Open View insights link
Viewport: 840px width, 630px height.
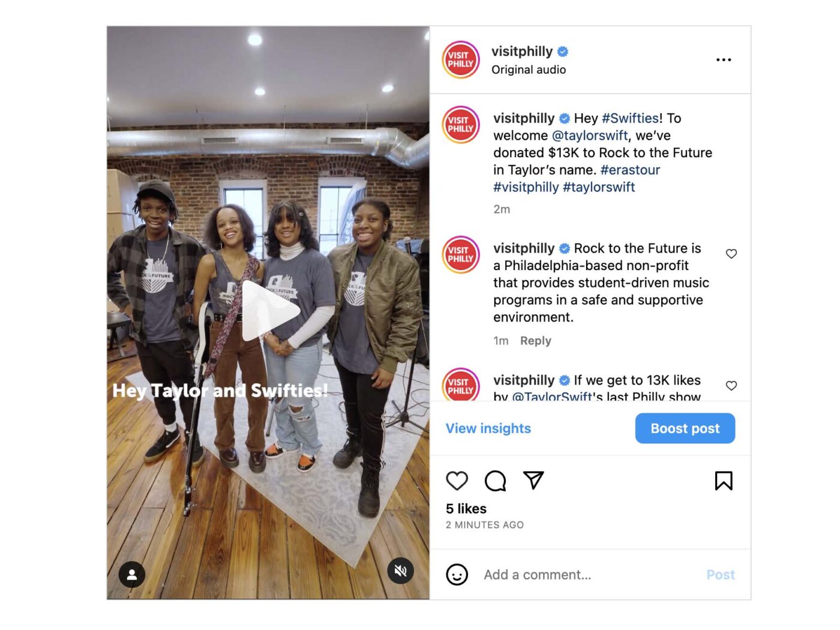488,428
